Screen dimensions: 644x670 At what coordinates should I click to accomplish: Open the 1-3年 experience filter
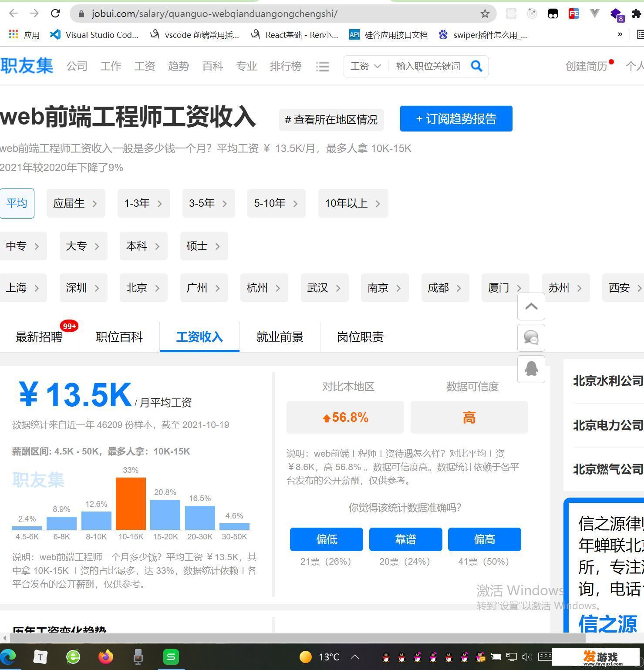144,203
